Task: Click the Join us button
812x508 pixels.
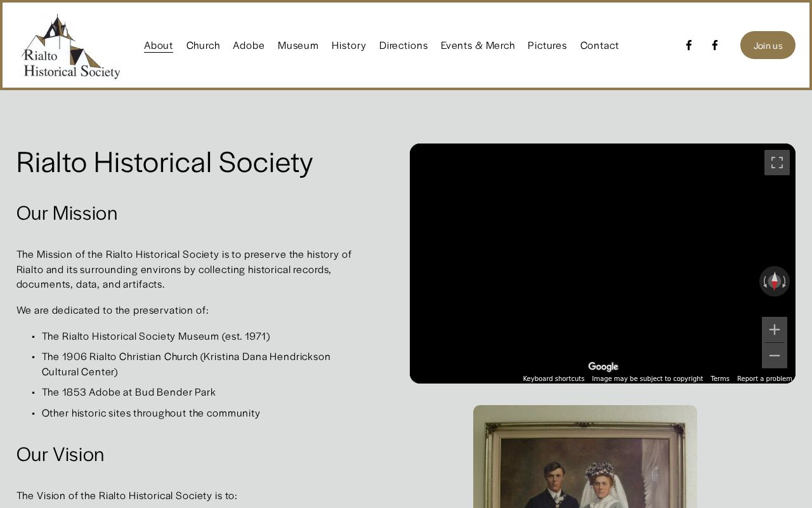Action: click(x=768, y=45)
